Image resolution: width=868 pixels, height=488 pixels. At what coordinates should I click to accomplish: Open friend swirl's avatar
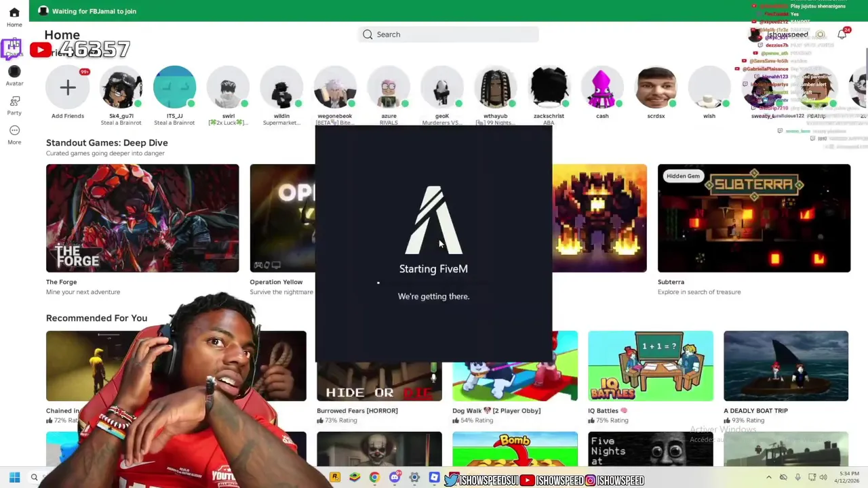pyautogui.click(x=228, y=87)
